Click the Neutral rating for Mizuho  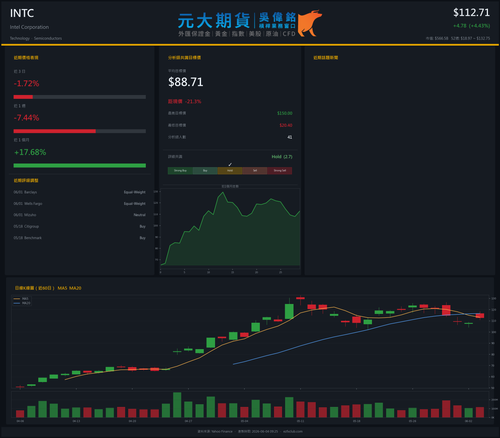pyautogui.click(x=139, y=215)
